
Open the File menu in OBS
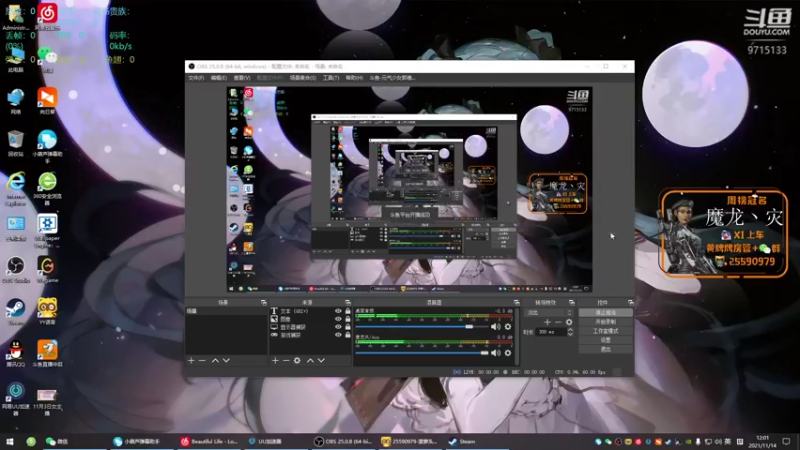(196, 78)
